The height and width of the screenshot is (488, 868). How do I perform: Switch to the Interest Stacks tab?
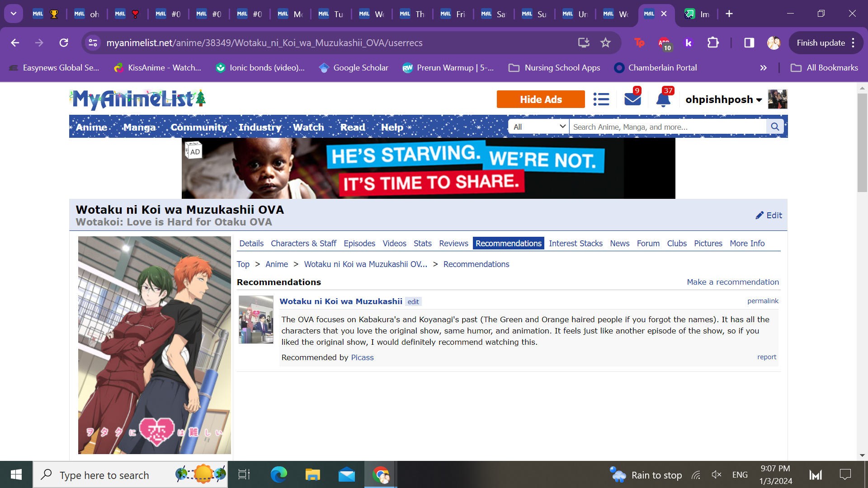click(576, 244)
